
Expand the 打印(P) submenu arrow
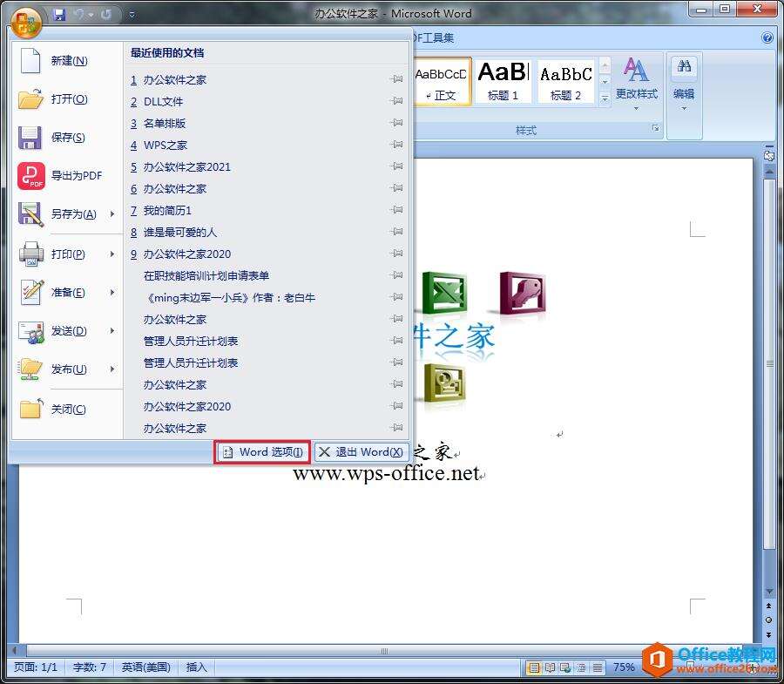(112, 254)
